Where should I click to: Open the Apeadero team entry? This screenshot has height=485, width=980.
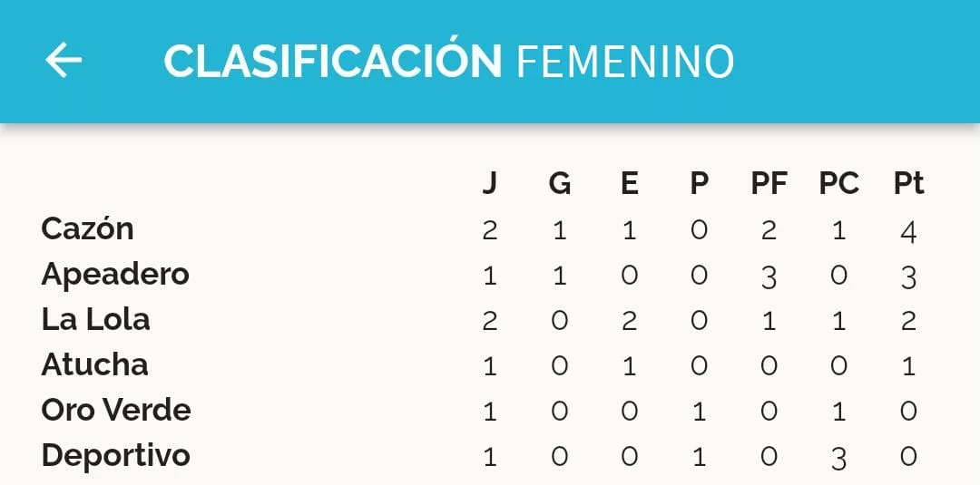(x=115, y=274)
